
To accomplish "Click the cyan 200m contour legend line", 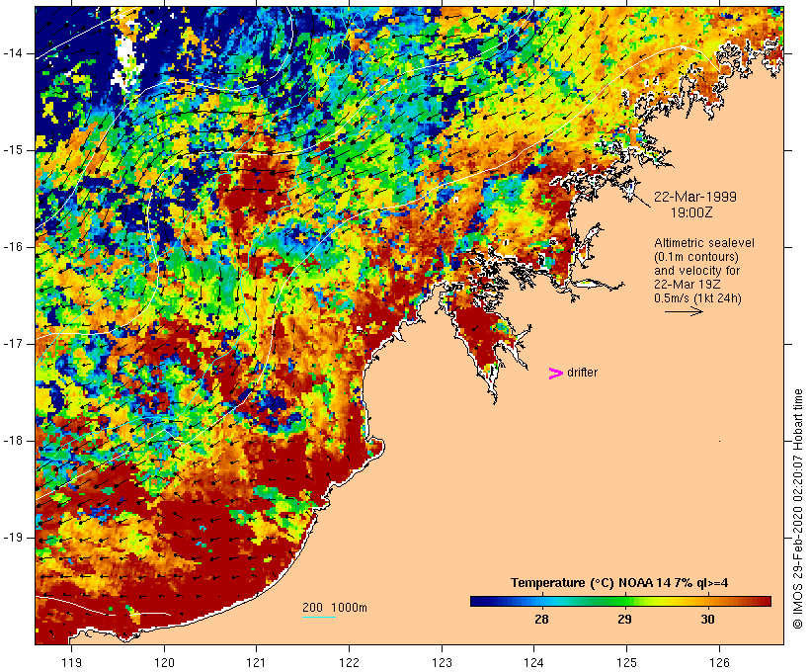I will click(319, 617).
